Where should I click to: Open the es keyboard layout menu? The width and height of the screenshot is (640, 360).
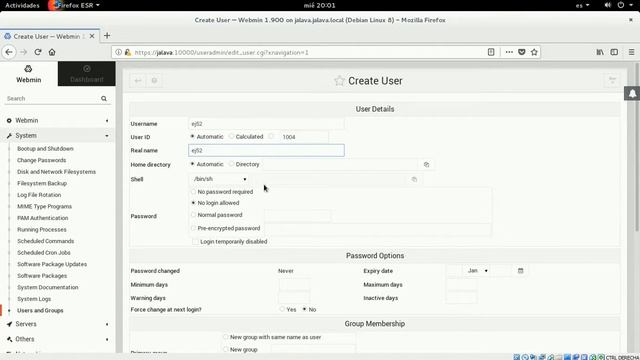pyautogui.click(x=582, y=5)
